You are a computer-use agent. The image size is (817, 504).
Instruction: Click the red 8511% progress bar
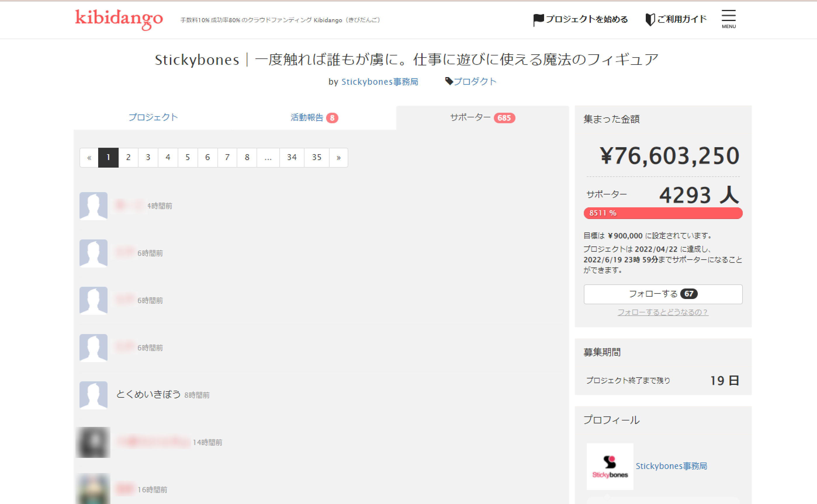(663, 213)
